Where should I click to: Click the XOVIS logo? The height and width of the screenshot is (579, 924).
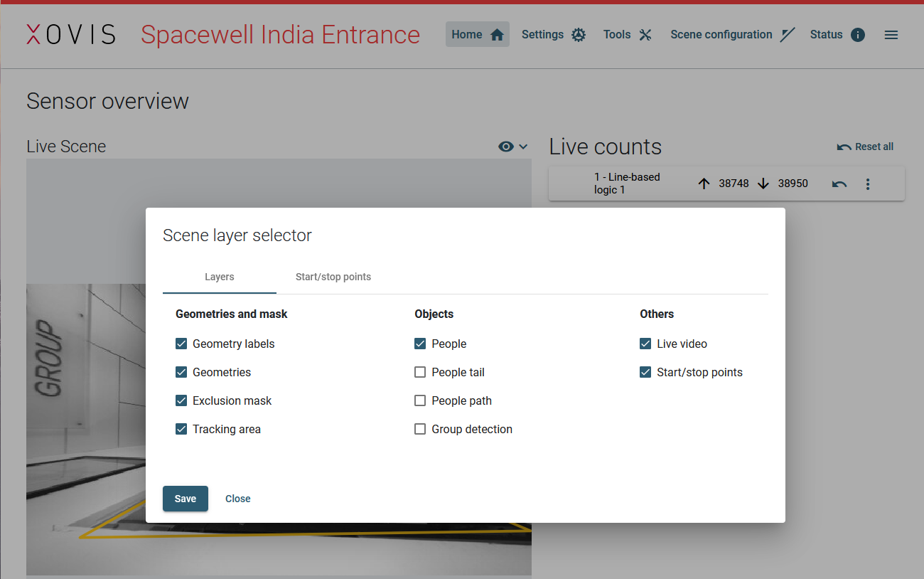(70, 34)
